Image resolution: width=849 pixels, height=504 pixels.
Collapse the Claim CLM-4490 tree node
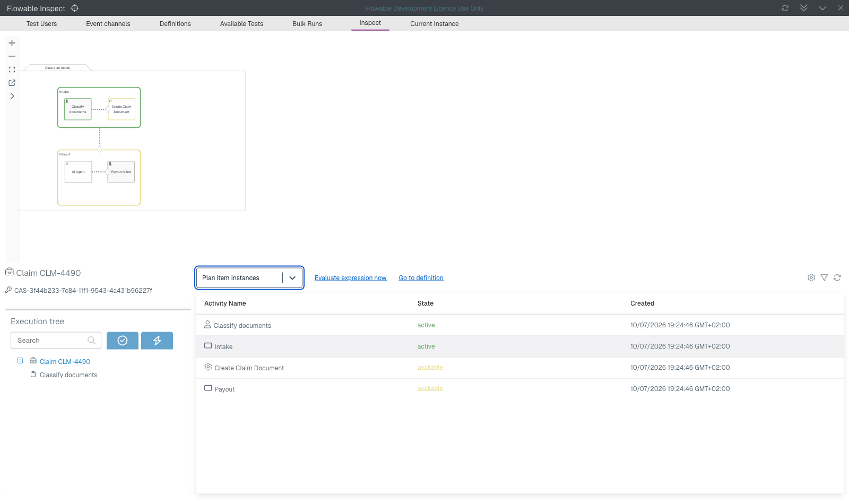pyautogui.click(x=20, y=361)
